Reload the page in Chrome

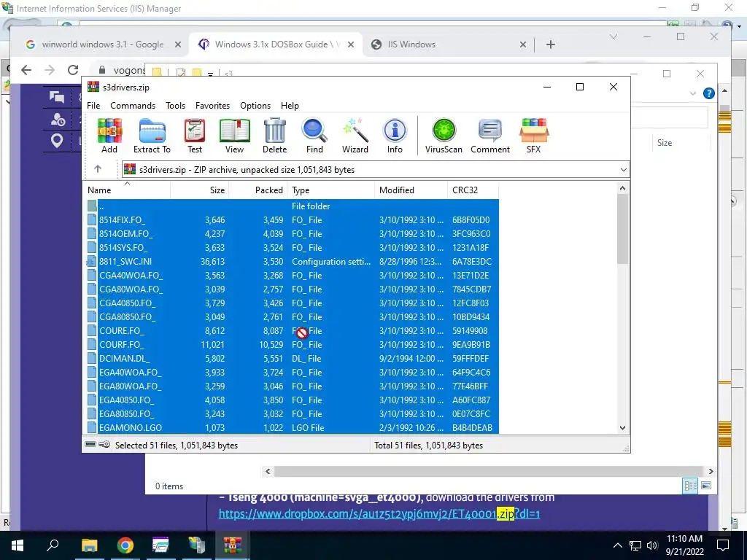coord(72,70)
